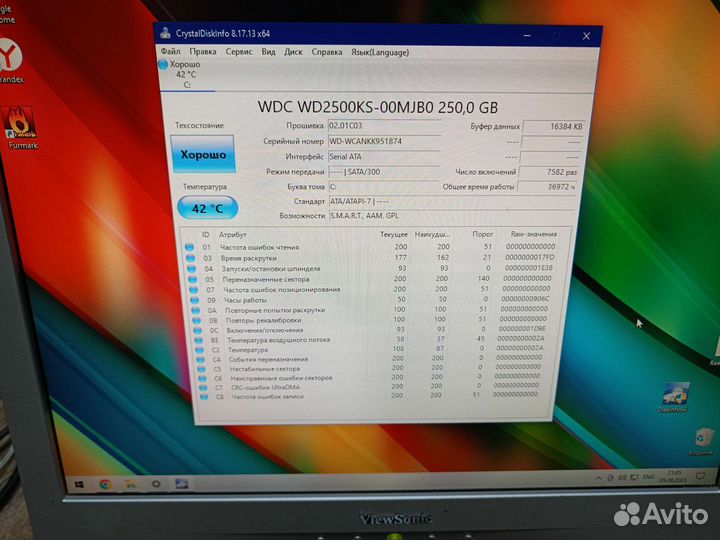
Task: Click the serial number field WD-WCANKK951874
Action: [384, 141]
